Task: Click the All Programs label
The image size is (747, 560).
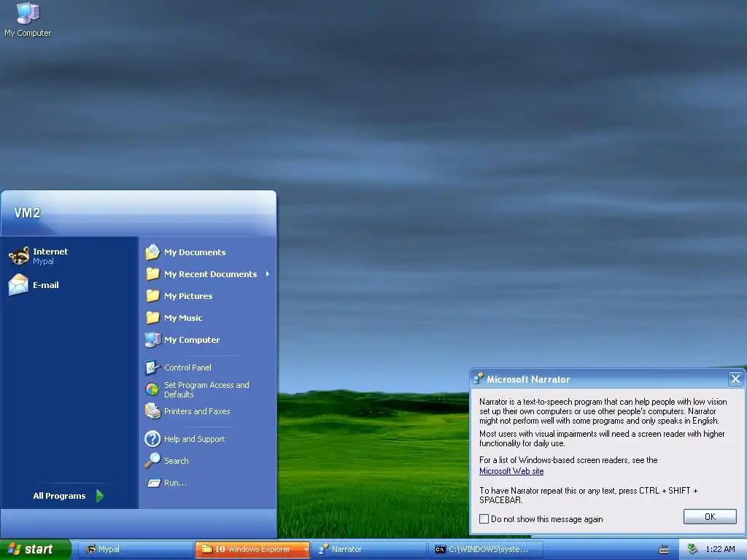Action: click(x=59, y=496)
